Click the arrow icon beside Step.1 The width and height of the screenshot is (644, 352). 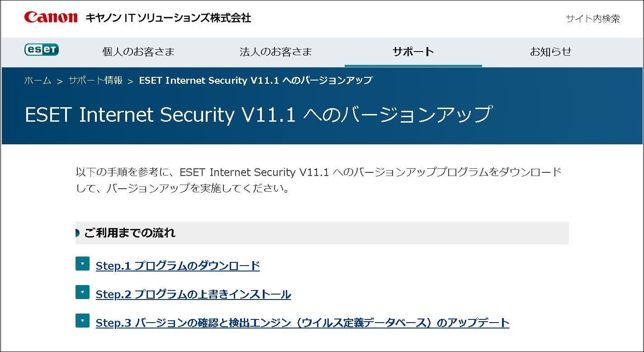82,263
